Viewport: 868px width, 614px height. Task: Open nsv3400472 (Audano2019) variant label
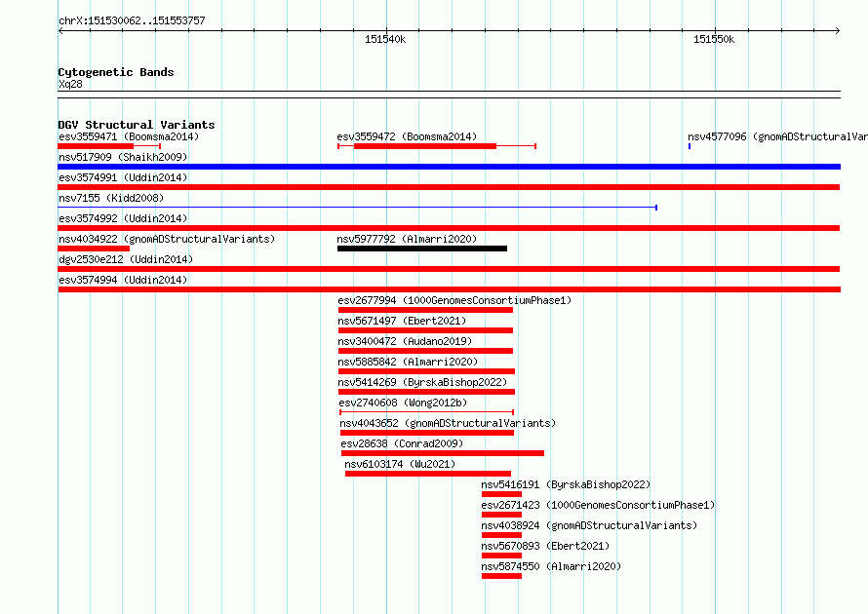coord(405,341)
